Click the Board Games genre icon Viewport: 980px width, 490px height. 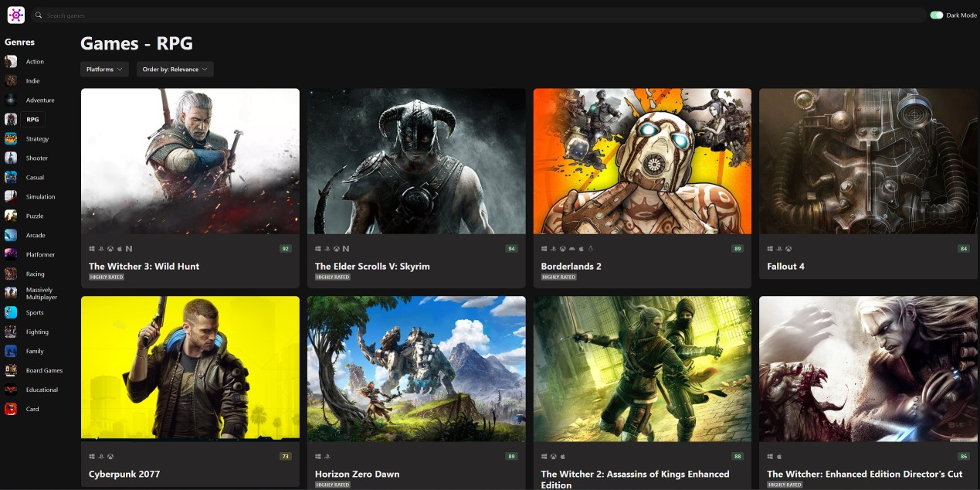pyautogui.click(x=11, y=370)
